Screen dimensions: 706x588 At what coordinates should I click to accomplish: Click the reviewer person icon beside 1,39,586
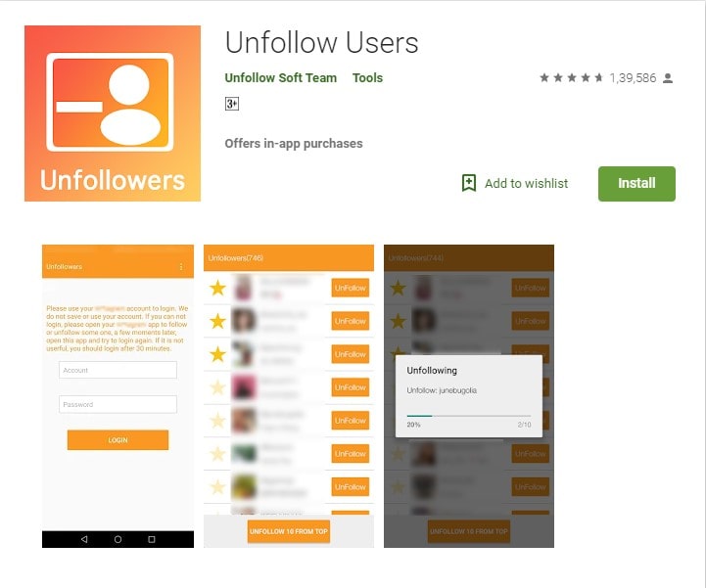pos(668,78)
